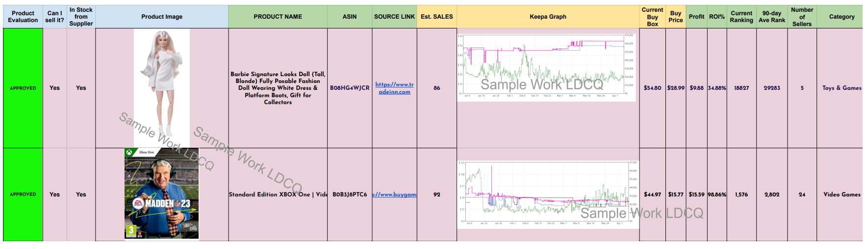868x249 pixels.
Task: Select the Keepa Graph column header
Action: click(548, 17)
